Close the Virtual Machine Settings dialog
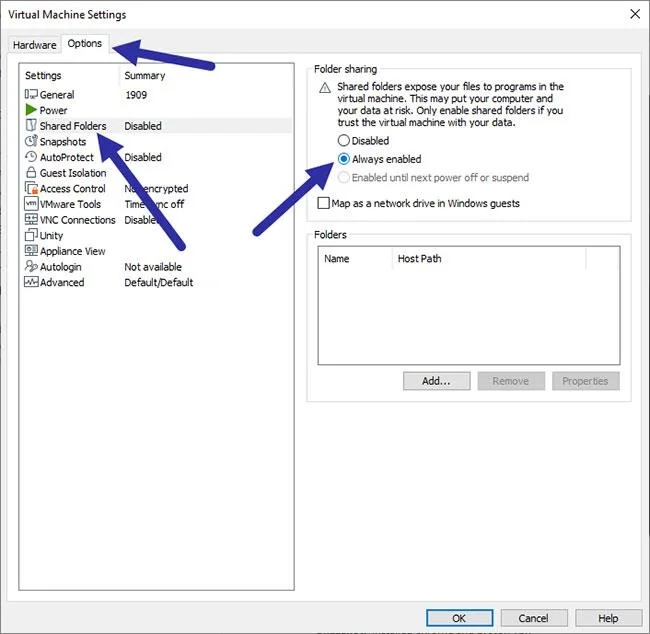Viewport: 650px width, 634px height. [x=635, y=14]
